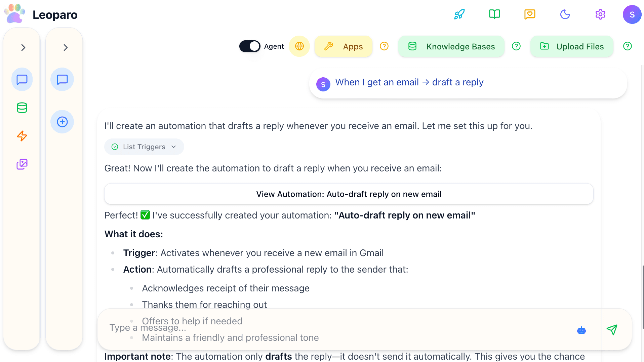
Task: View Automation: Auto-draft reply on new email
Action: pos(349,194)
